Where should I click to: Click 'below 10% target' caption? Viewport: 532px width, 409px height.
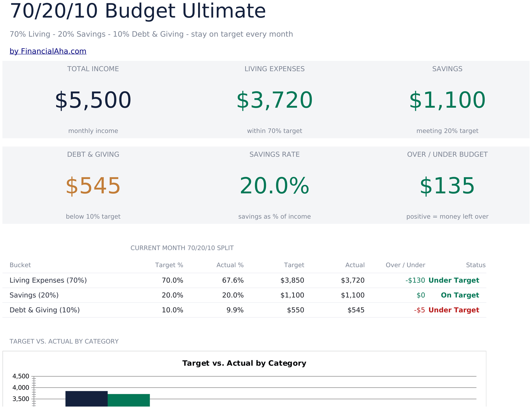coord(93,217)
